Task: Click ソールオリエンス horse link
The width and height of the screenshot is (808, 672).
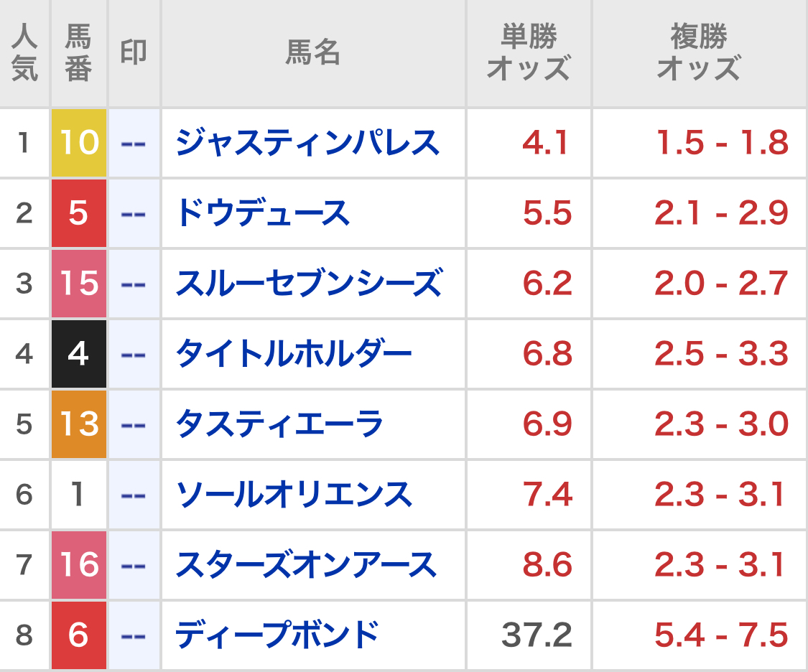Action: click(x=294, y=495)
